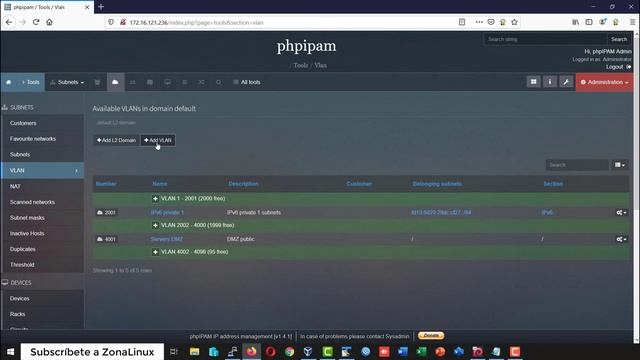
Task: Select VLAN in the sidebar
Action: tap(42, 170)
